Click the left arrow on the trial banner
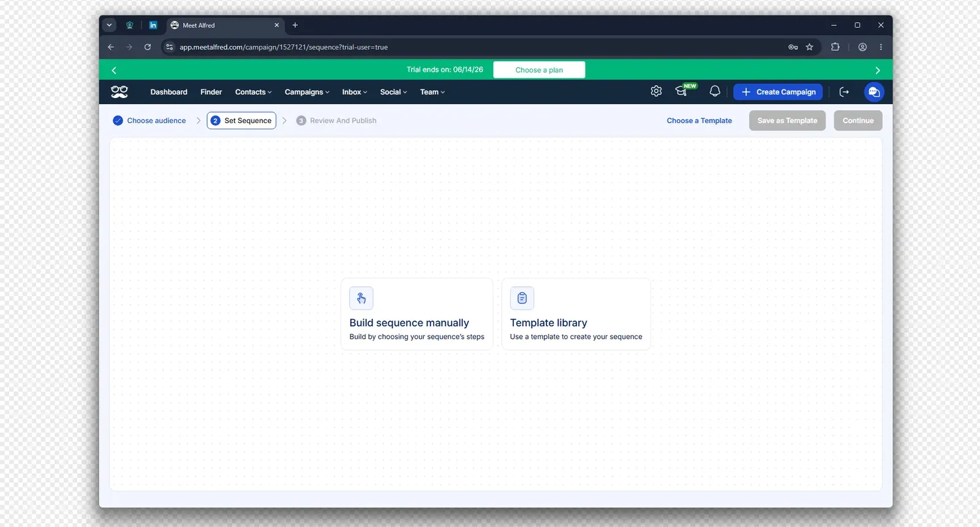 click(x=114, y=70)
